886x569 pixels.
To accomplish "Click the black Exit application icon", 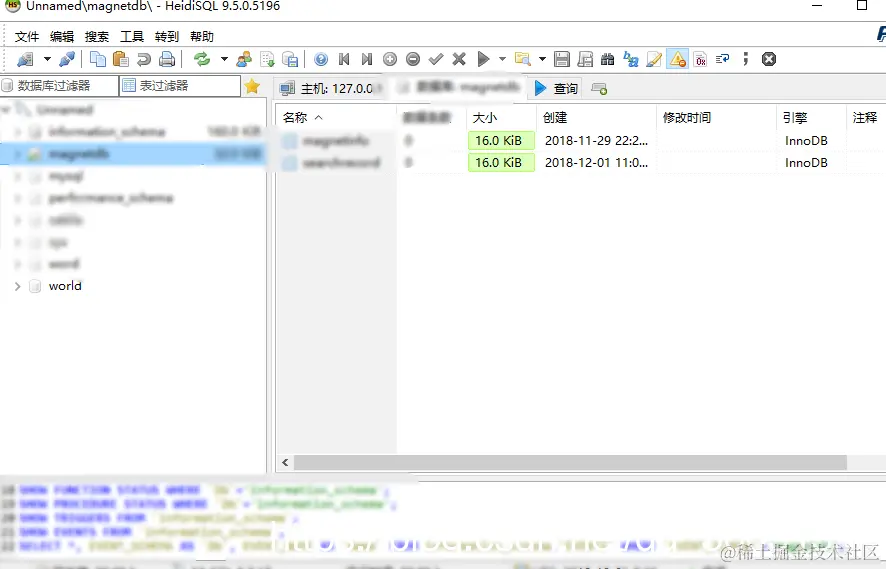I will pos(769,59).
